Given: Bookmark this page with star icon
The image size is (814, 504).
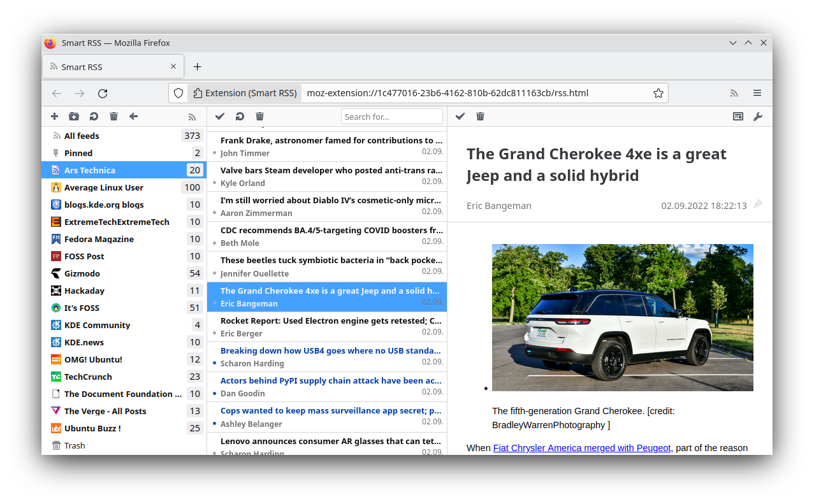Looking at the screenshot, I should pos(658,93).
